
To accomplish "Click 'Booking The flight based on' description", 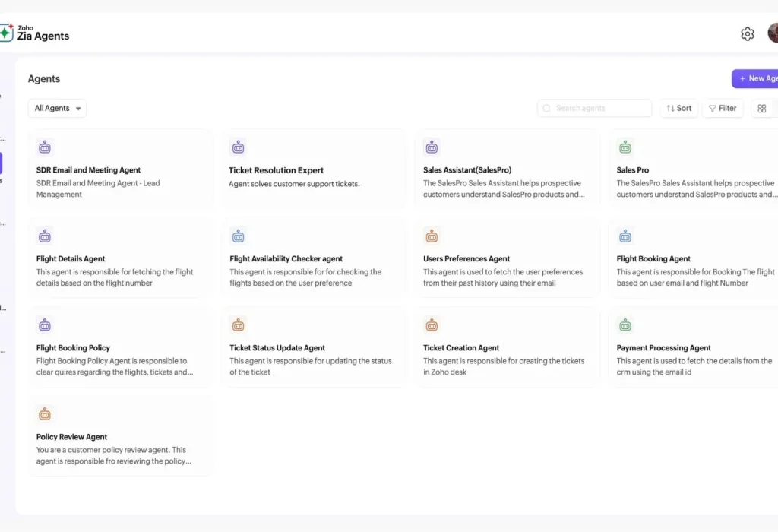I will (x=696, y=277).
